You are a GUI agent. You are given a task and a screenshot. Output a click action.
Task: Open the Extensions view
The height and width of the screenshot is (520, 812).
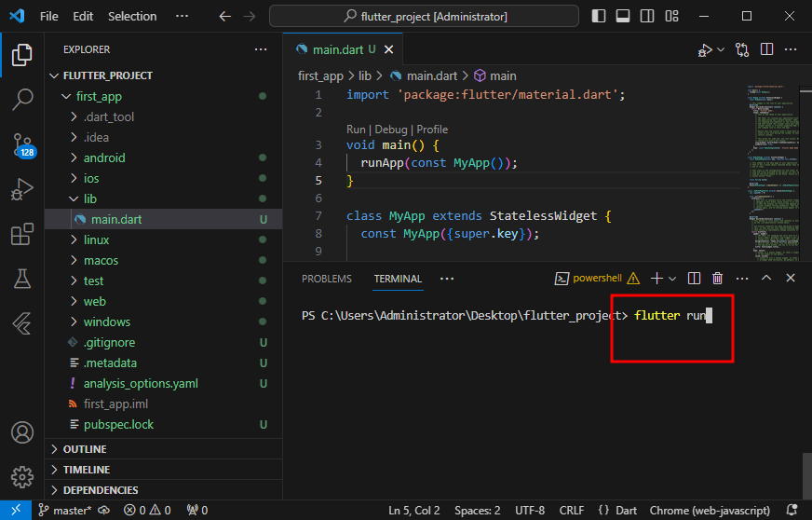coord(21,234)
